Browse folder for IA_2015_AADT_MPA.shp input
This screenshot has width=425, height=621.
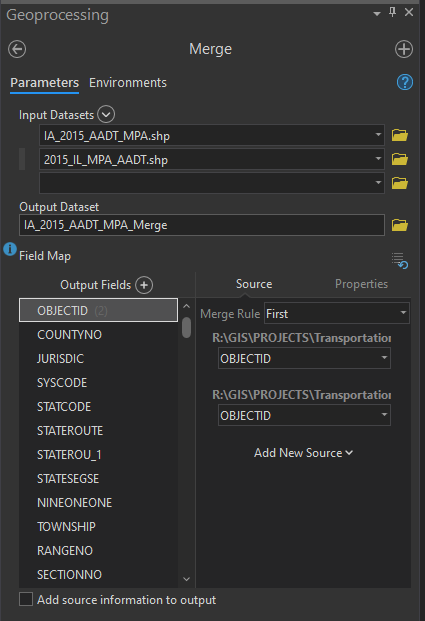[400, 135]
